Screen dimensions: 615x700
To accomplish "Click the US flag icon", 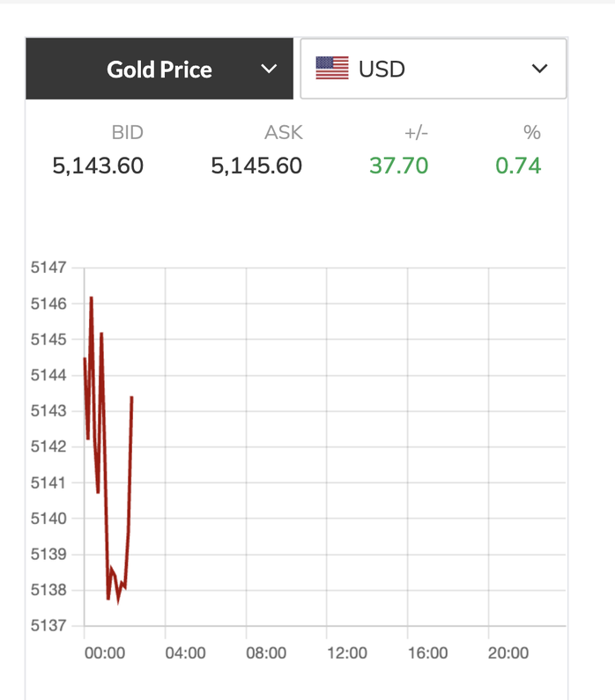I will pyautogui.click(x=332, y=69).
